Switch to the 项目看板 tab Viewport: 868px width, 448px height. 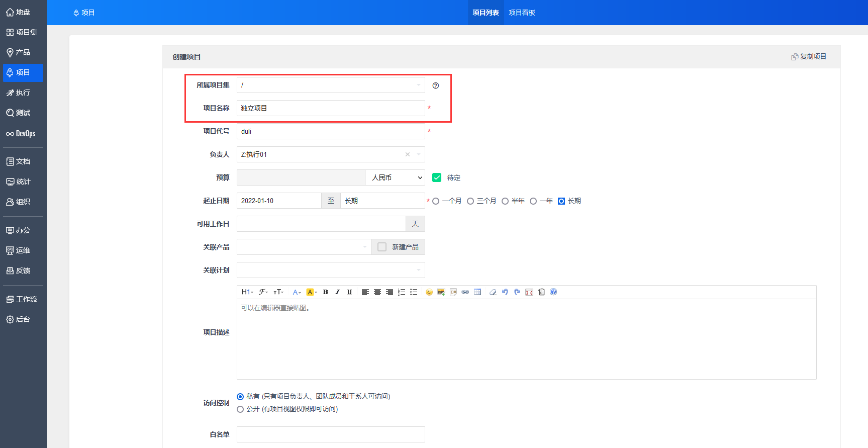pyautogui.click(x=522, y=13)
